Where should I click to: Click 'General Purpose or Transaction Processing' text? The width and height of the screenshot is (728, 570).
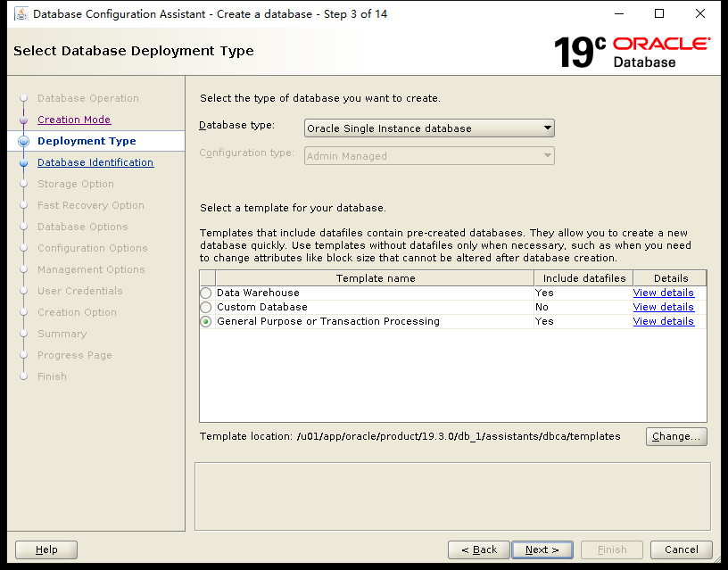tap(328, 321)
